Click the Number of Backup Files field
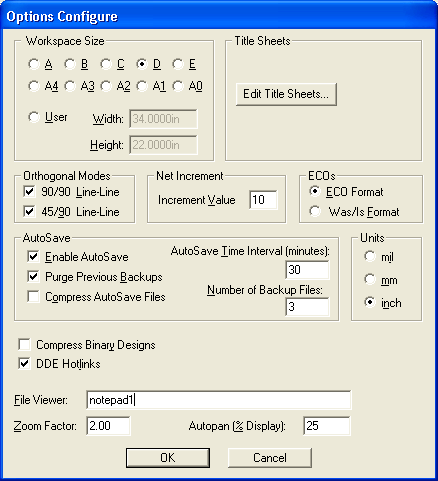The image size is (438, 481). pos(307,307)
